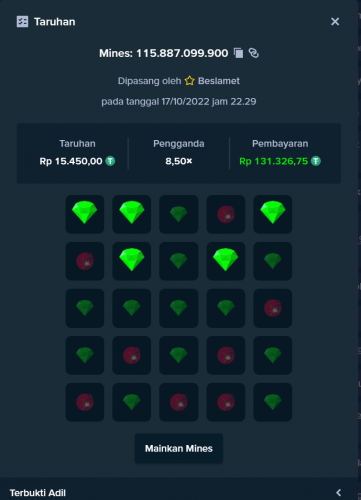
Task: Select the mine in row 1, column 4
Action: click(x=226, y=214)
